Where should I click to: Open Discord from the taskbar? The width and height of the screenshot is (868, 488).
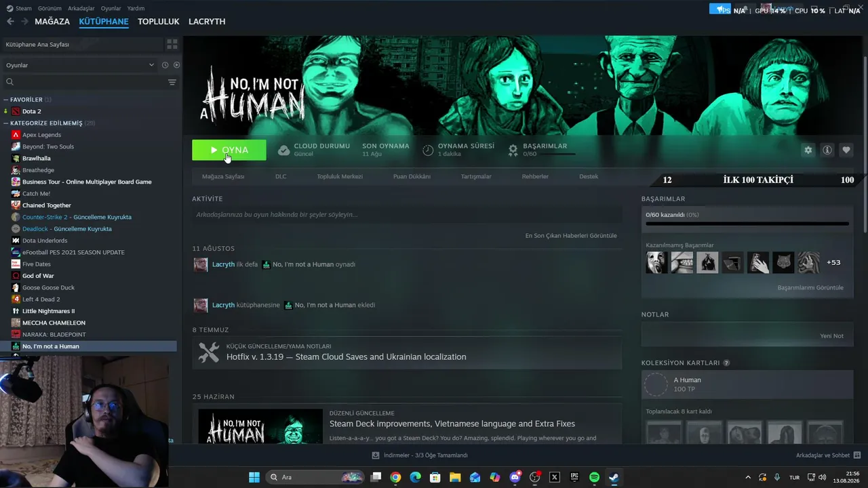click(515, 477)
